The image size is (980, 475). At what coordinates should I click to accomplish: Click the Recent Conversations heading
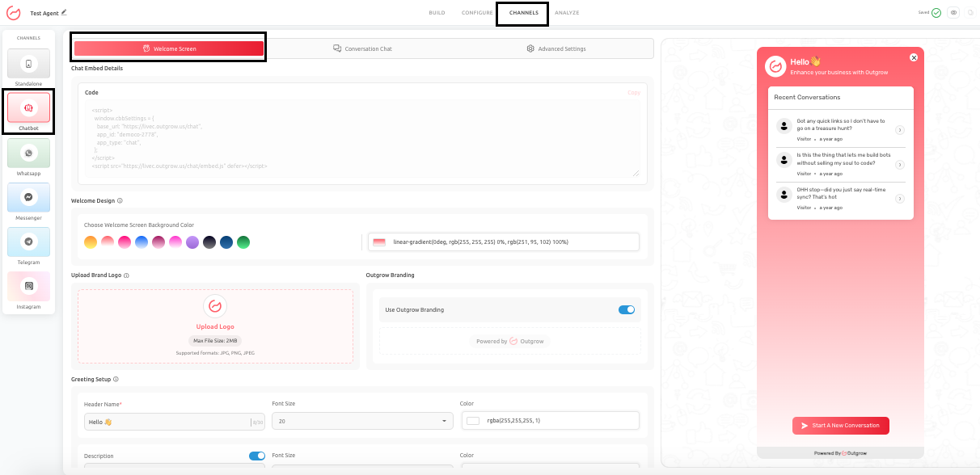(807, 97)
